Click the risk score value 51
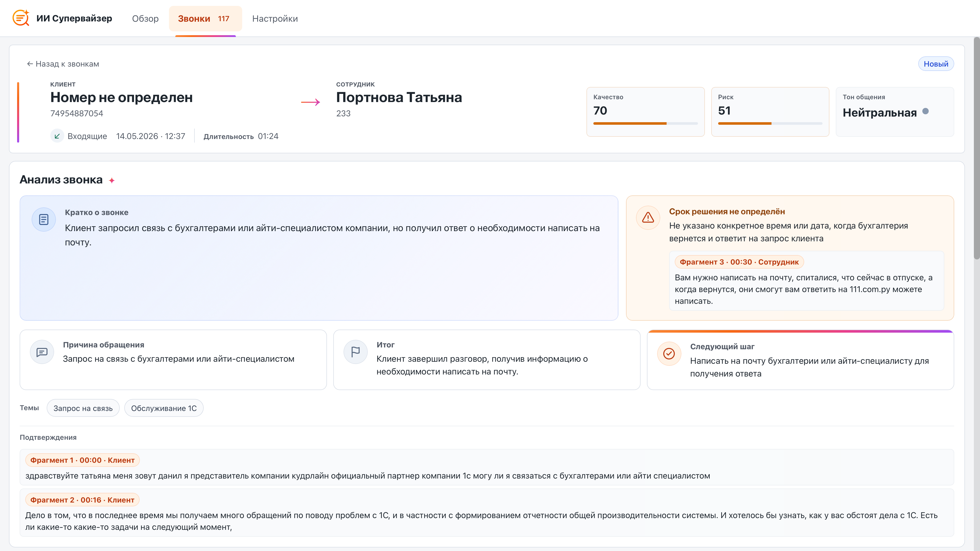 click(x=724, y=111)
